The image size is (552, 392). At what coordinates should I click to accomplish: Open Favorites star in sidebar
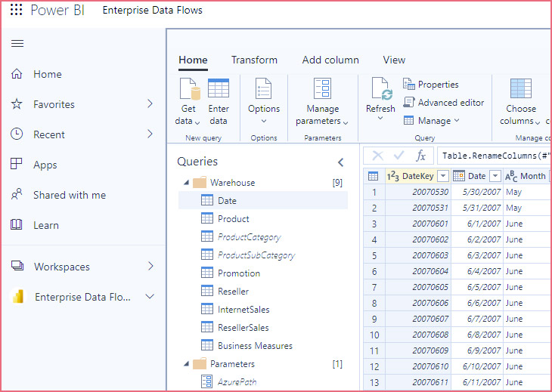17,104
